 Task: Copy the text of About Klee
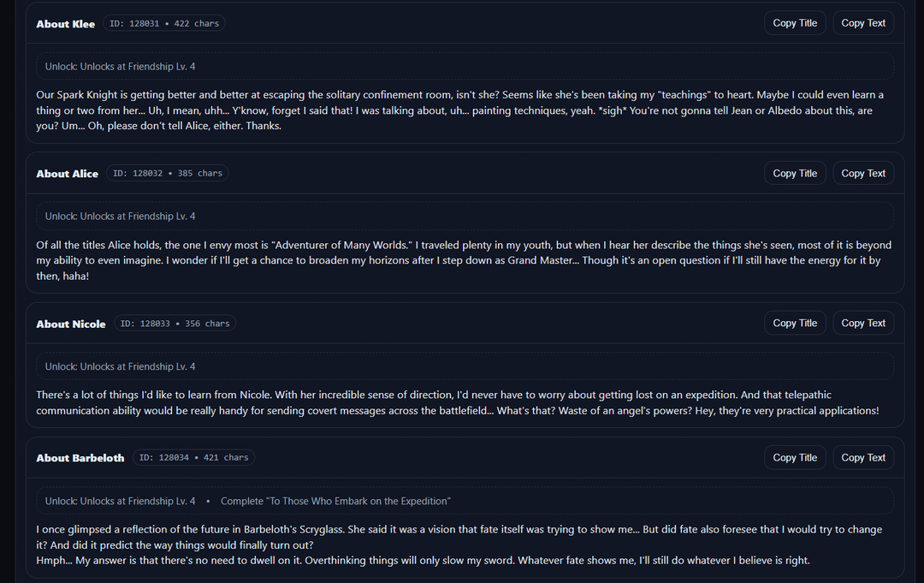tap(863, 23)
